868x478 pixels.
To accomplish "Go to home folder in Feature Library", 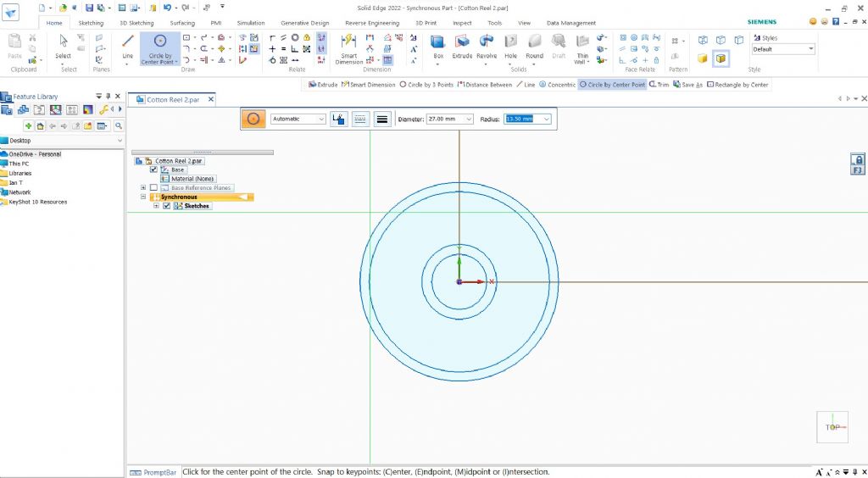I will [40, 126].
